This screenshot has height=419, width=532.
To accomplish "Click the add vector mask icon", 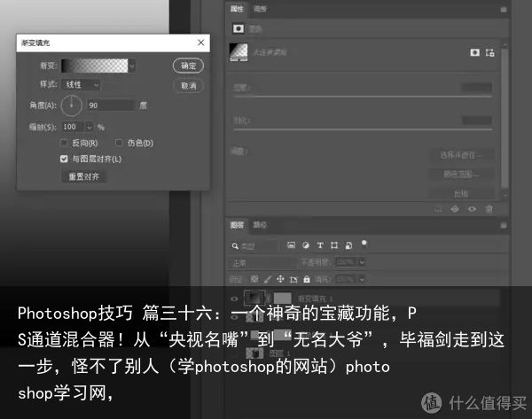I will tap(489, 52).
